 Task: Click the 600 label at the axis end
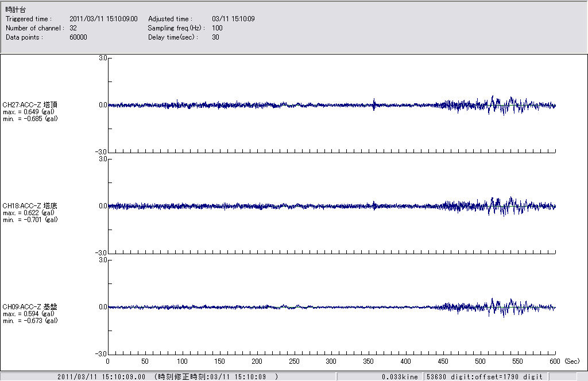pyautogui.click(x=555, y=361)
